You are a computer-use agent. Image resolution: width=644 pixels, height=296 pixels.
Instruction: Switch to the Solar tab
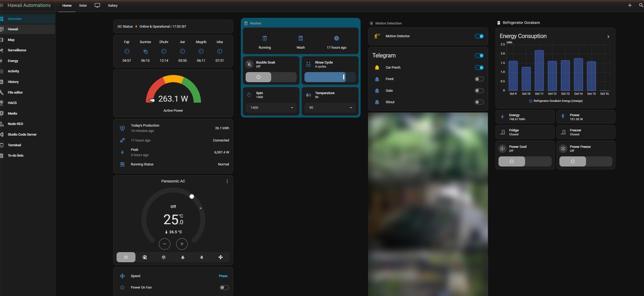83,6
